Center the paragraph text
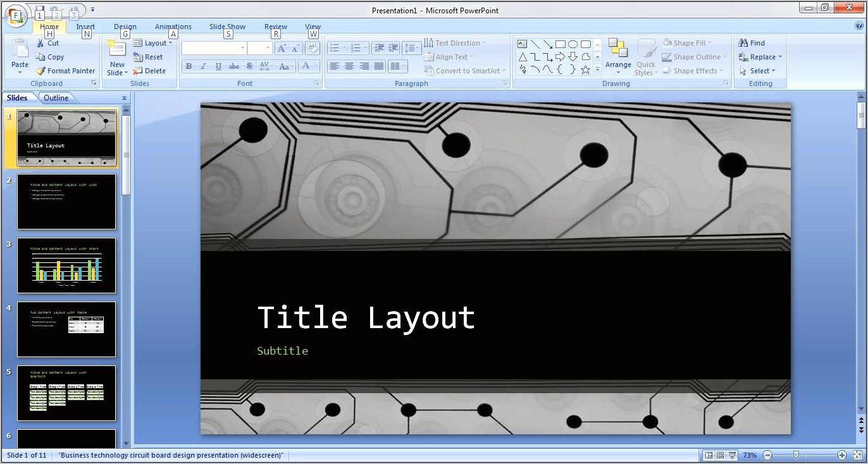Image resolution: width=868 pixels, height=464 pixels. (x=349, y=66)
